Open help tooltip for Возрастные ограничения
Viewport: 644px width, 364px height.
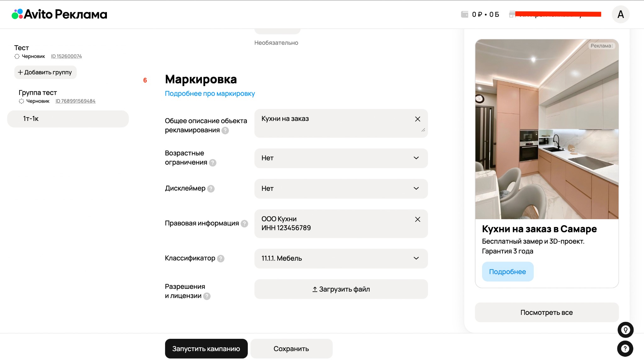point(213,163)
